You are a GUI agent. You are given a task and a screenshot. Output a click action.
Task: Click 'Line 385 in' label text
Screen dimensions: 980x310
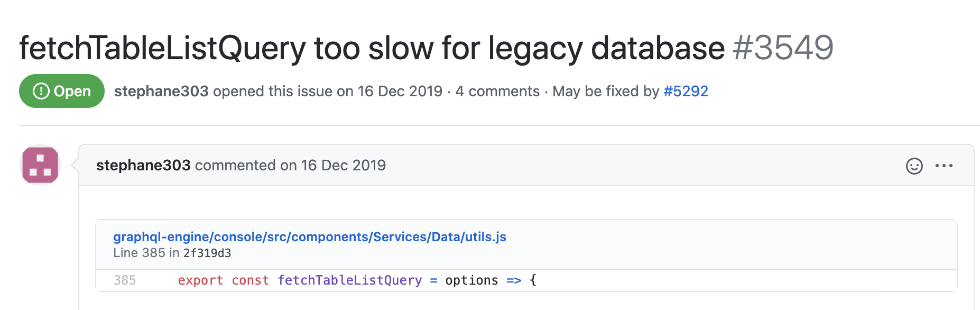coord(146,253)
